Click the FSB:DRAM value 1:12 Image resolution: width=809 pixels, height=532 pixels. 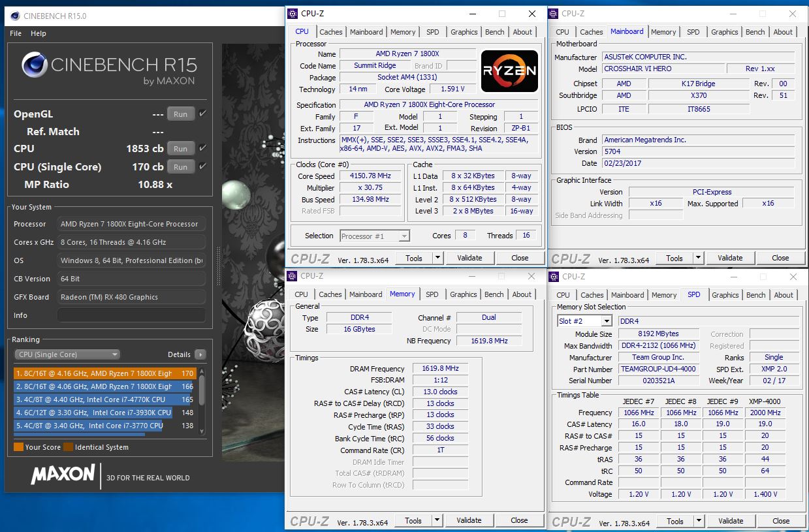point(440,380)
